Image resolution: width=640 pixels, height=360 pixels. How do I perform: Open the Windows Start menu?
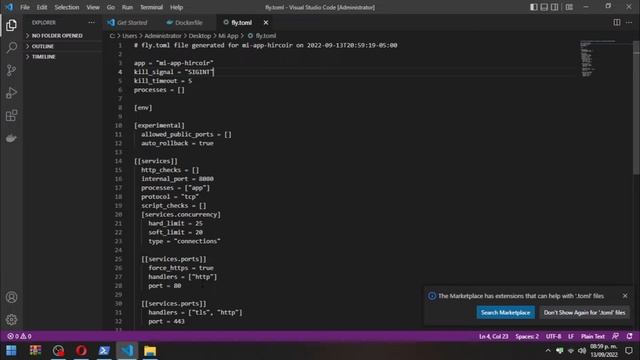[11, 351]
